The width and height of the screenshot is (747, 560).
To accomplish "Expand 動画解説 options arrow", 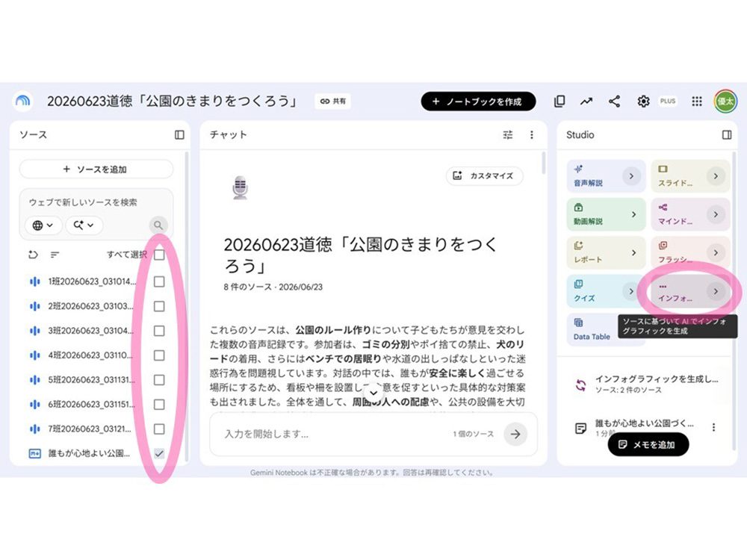I will click(633, 214).
